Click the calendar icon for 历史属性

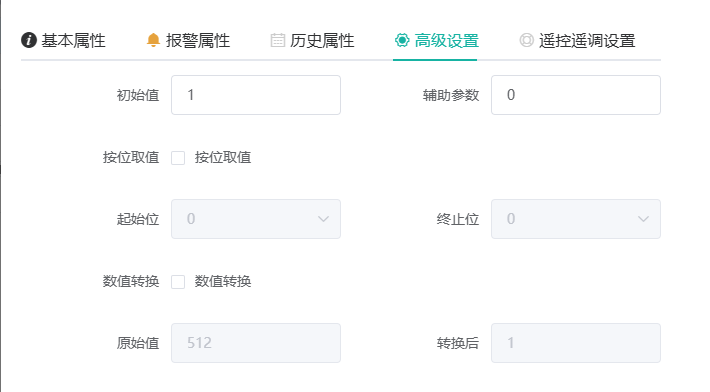[x=278, y=40]
